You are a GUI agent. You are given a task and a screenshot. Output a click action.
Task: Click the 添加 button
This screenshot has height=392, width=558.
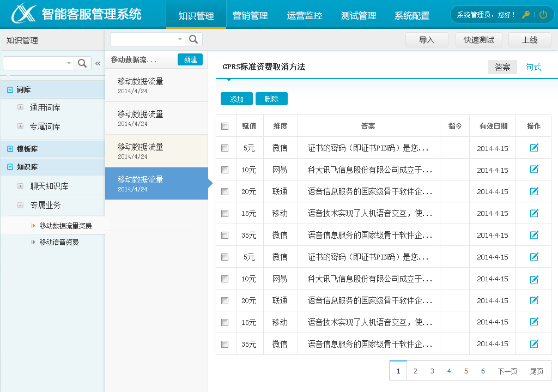[236, 99]
